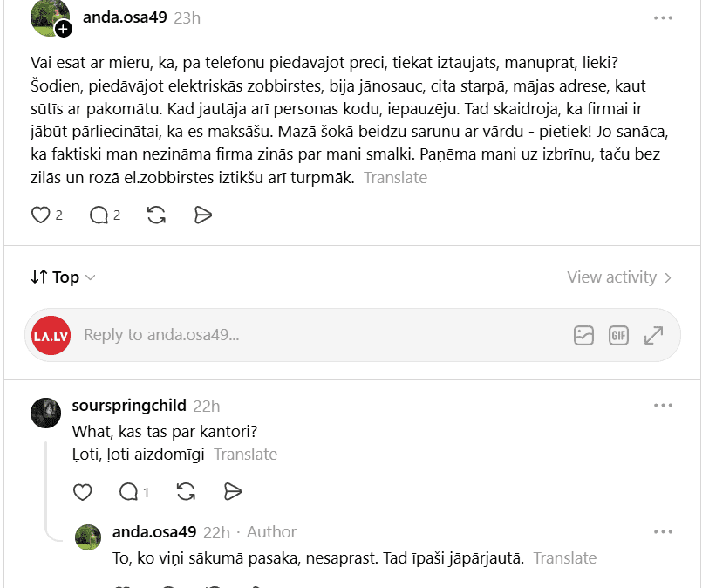
Task: Attach an image to the reply
Action: coord(583,336)
